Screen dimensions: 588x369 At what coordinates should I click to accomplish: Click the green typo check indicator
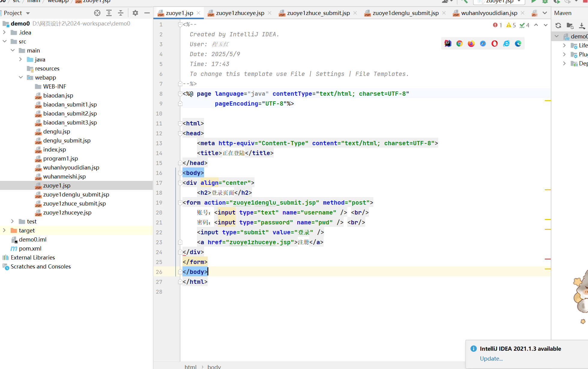pyautogui.click(x=524, y=25)
